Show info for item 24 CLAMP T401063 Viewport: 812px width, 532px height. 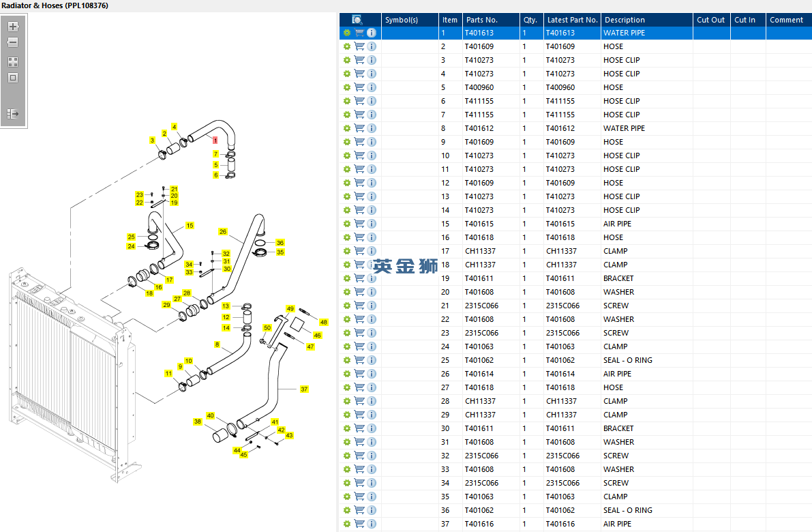point(372,346)
